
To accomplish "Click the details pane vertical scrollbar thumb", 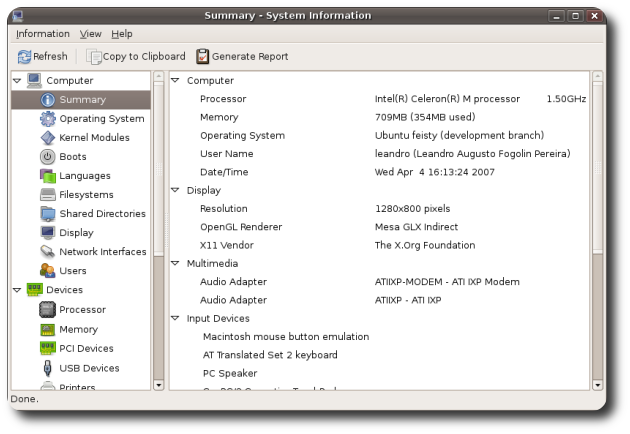I will click(597, 167).
